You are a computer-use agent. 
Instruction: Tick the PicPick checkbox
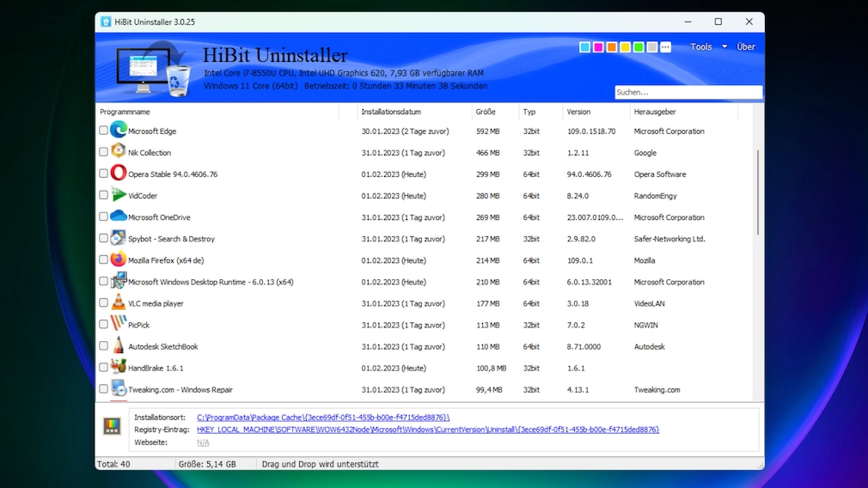103,325
